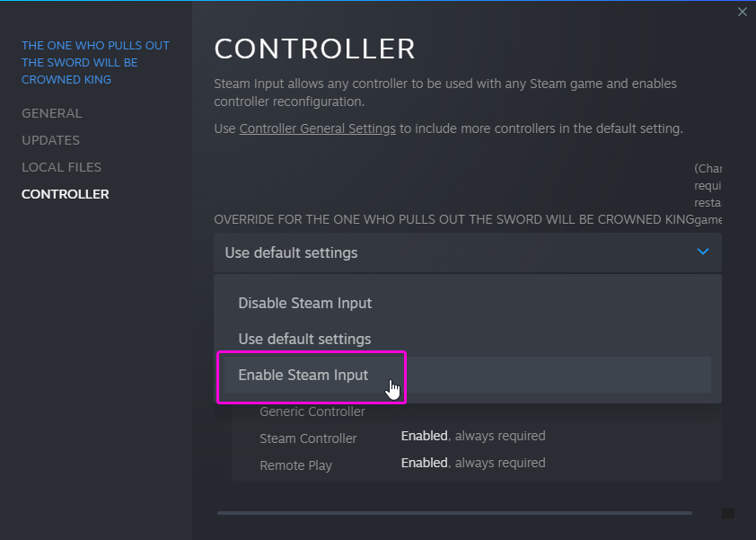Open the Updates section

(51, 140)
